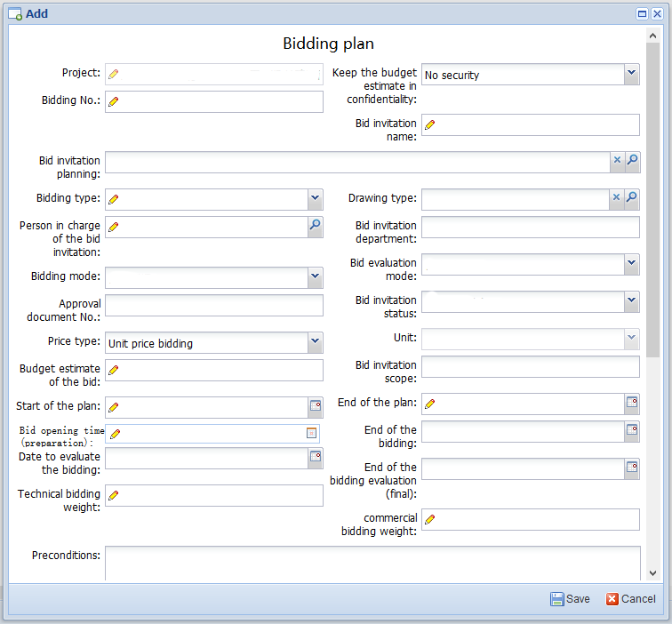Clear the Drawing type field
The image size is (672, 624).
(x=617, y=198)
